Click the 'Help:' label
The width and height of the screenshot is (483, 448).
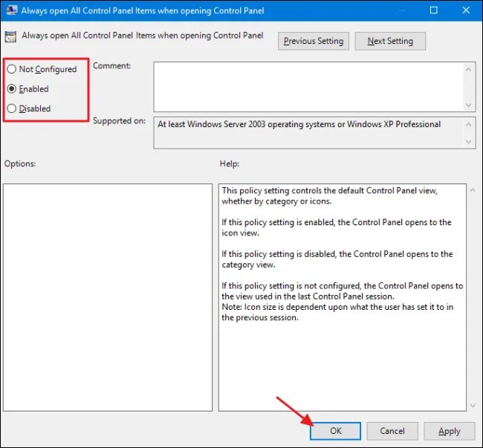pyautogui.click(x=230, y=163)
